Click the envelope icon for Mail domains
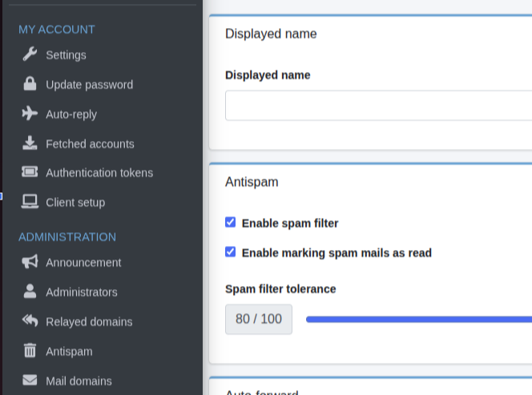The image size is (532, 395). click(30, 380)
